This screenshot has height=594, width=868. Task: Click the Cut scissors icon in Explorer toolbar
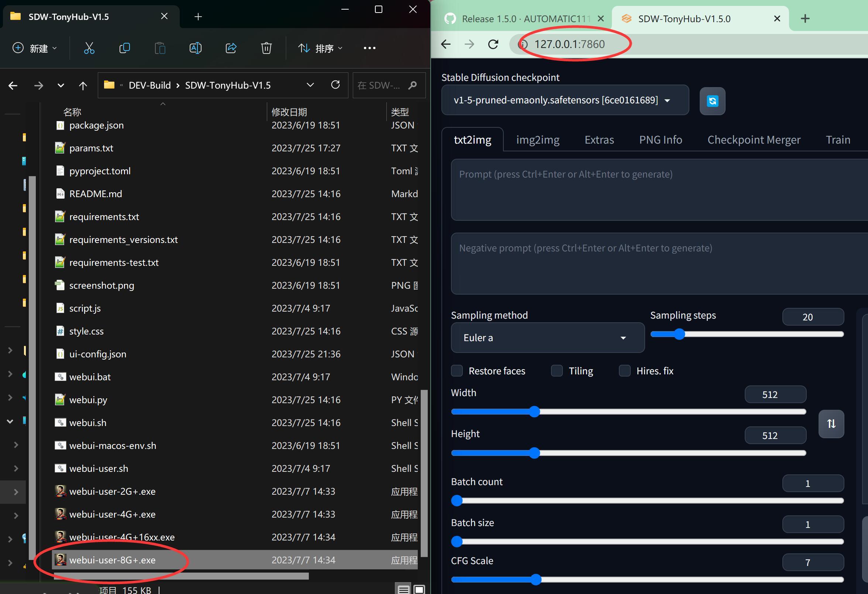(89, 48)
